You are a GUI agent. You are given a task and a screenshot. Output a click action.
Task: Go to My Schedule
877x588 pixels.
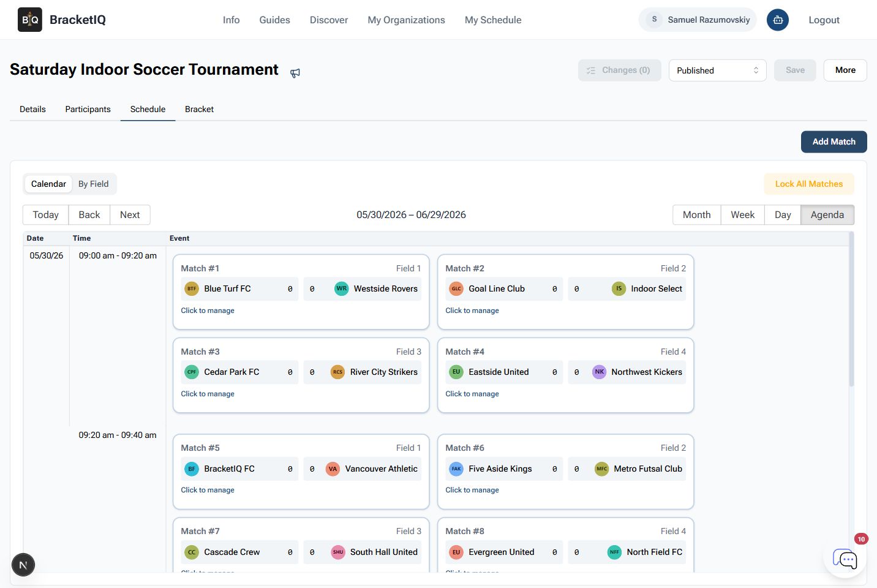pos(493,20)
